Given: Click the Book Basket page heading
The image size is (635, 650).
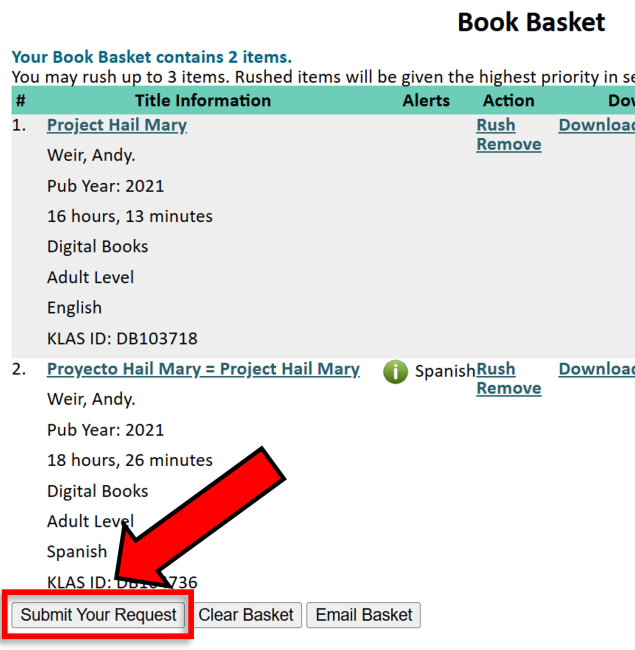Looking at the screenshot, I should 531,22.
